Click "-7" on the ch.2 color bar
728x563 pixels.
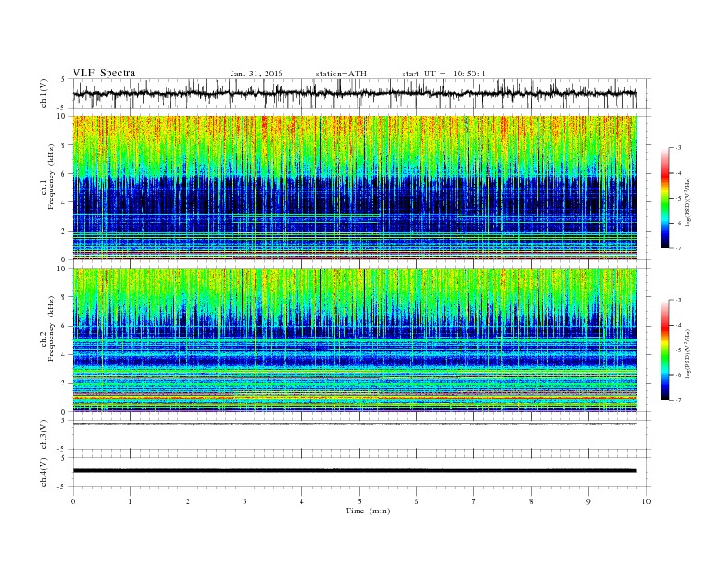pos(677,400)
